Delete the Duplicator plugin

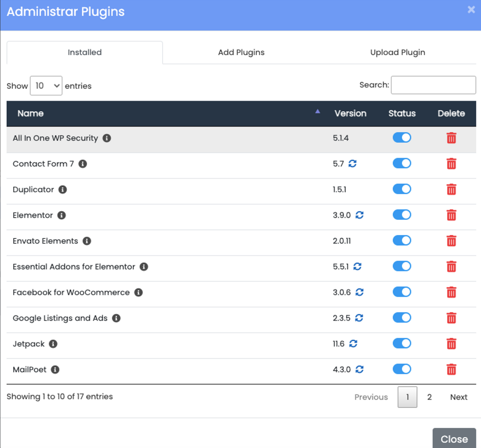point(451,189)
